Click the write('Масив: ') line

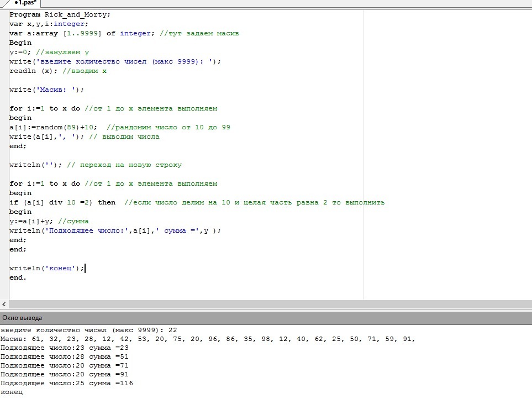(46, 90)
